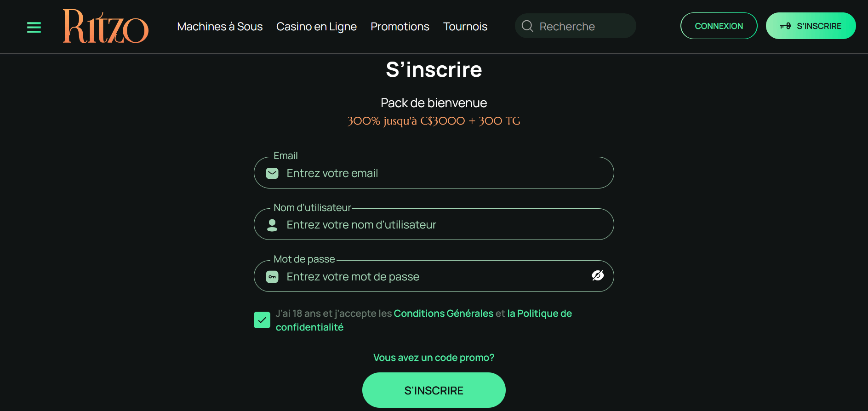Open Casino en Ligne menu
This screenshot has height=411, width=868.
click(316, 27)
